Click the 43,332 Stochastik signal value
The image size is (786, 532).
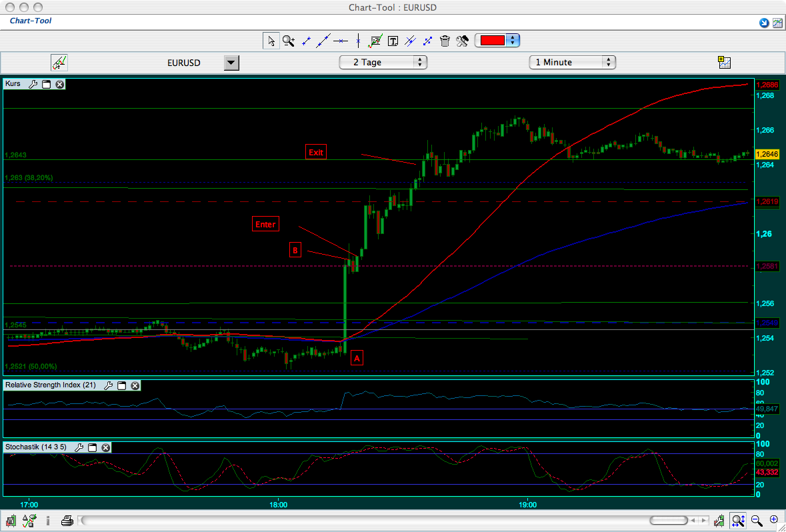tap(767, 472)
